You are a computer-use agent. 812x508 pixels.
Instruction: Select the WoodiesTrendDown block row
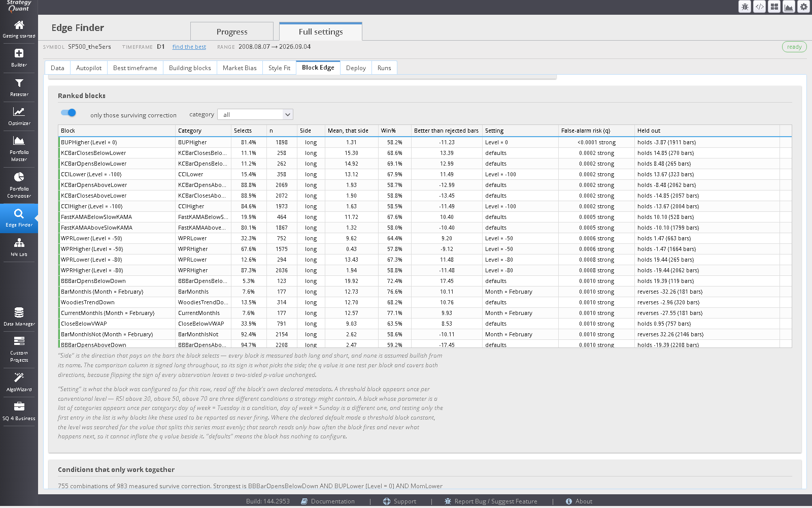pos(425,302)
